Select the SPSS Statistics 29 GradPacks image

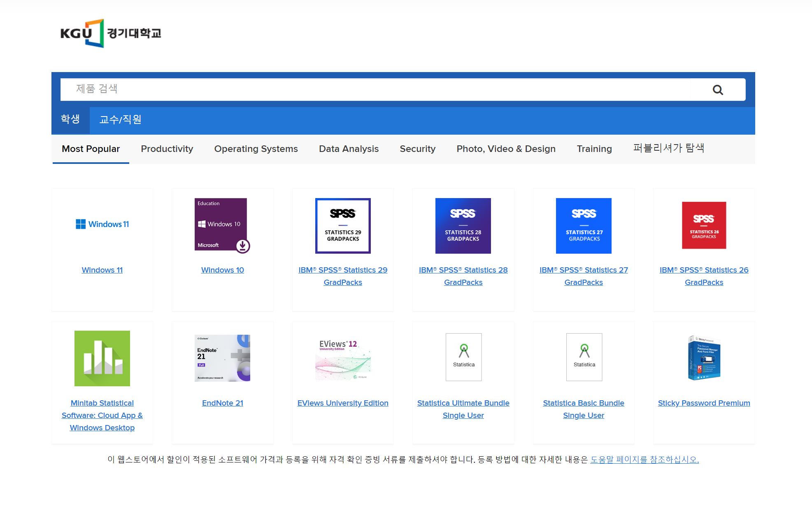tap(343, 226)
